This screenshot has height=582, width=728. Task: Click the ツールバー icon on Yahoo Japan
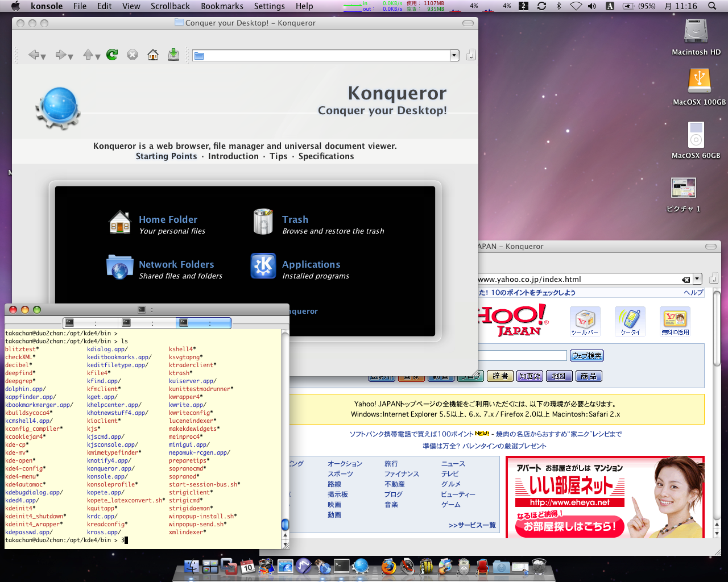(x=585, y=322)
